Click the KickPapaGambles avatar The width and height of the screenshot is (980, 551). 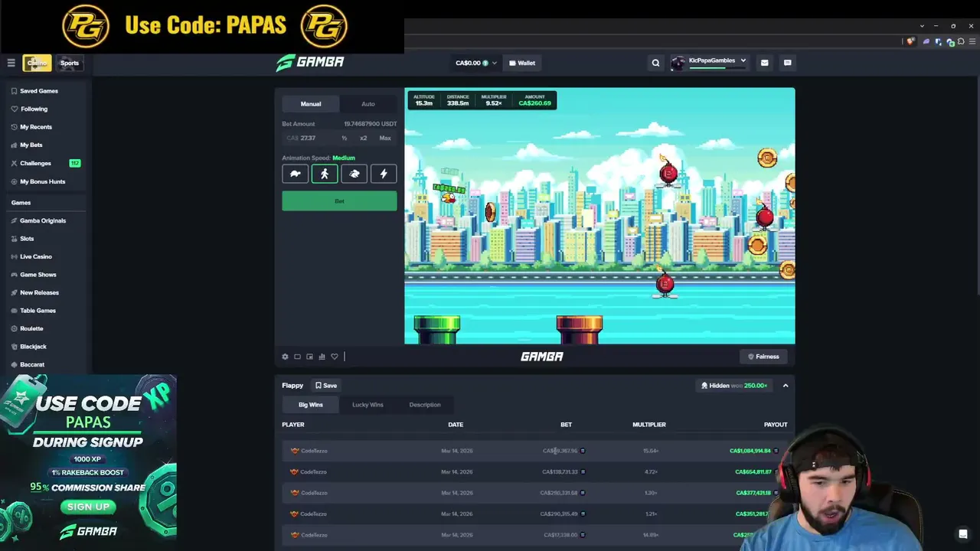pyautogui.click(x=678, y=63)
